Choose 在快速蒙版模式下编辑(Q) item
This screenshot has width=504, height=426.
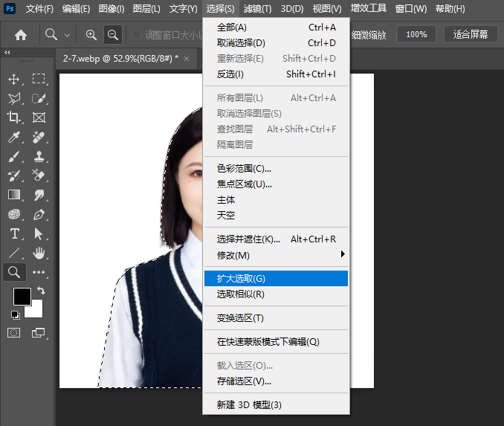coord(276,342)
